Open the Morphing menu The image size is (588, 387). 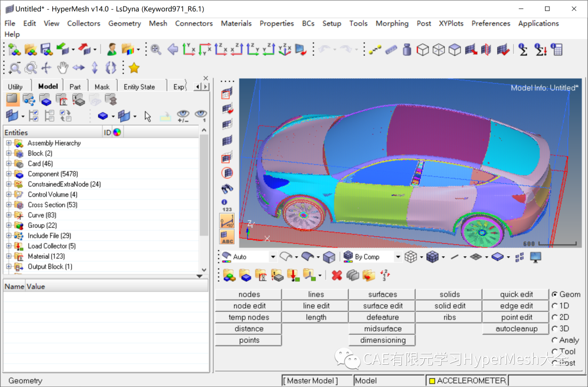pos(392,23)
